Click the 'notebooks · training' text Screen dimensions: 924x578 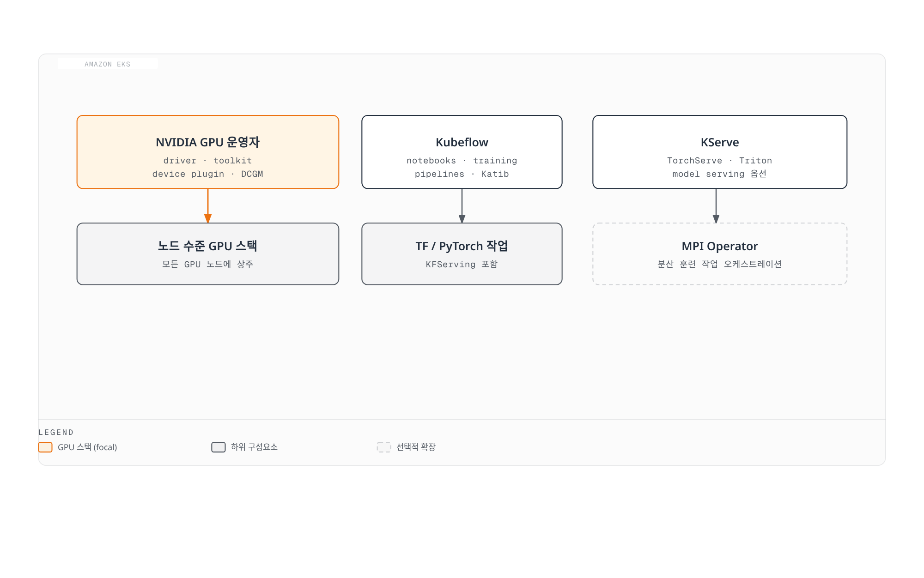pos(462,161)
